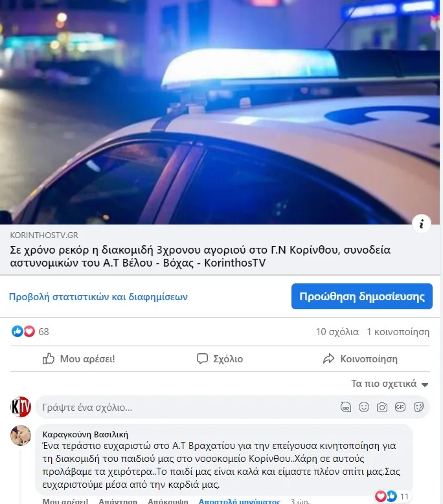View Καραγκούνη Βασιλική's profile picture
Screen dimensions: 443x504
tap(21, 435)
